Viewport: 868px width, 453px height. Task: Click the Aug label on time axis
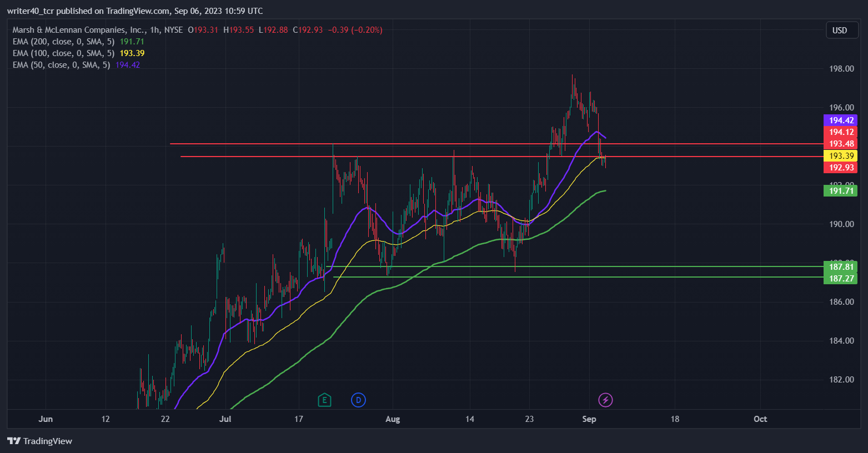[x=393, y=419]
